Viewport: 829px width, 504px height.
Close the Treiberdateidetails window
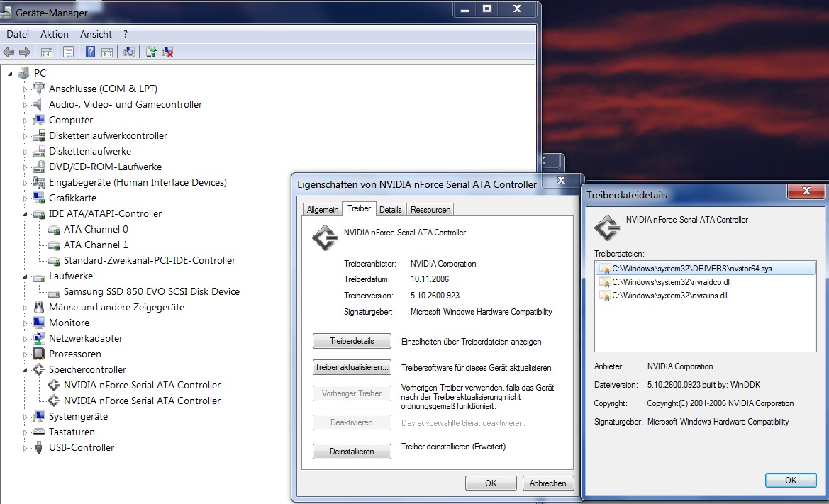click(x=806, y=191)
